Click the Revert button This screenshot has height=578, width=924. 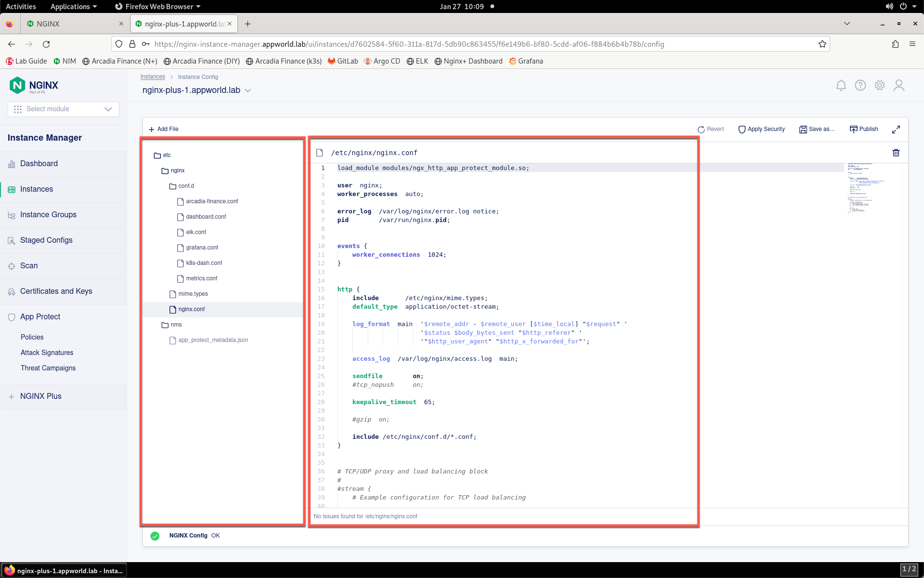[x=710, y=129]
